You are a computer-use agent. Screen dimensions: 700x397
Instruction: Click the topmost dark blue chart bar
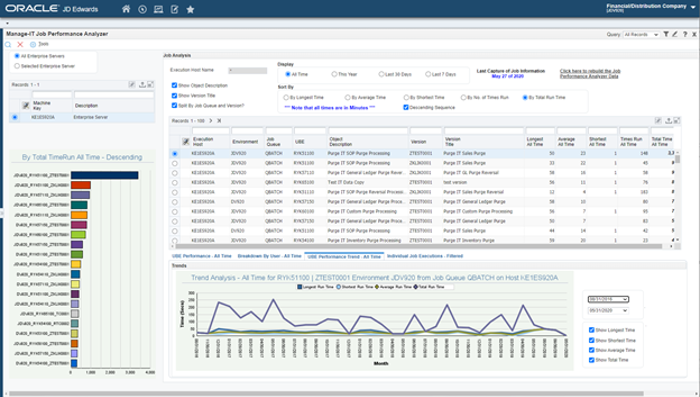click(104, 176)
